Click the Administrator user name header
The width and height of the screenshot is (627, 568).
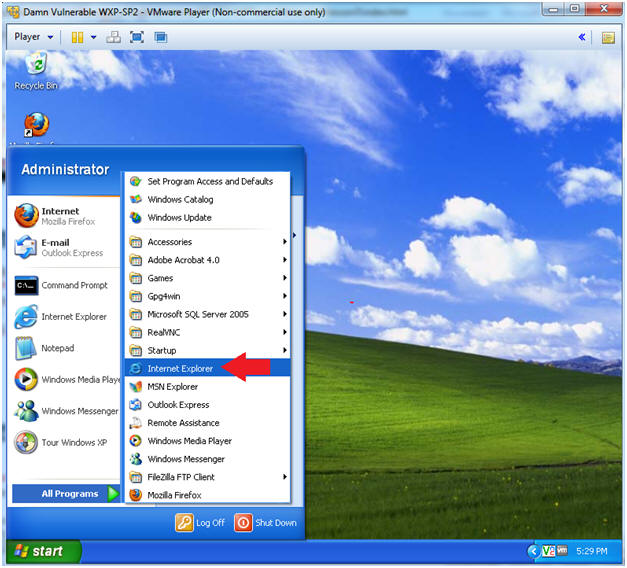[x=65, y=170]
